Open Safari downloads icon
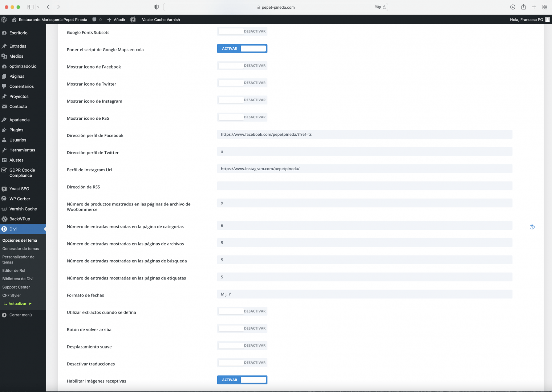552x392 pixels. (513, 7)
